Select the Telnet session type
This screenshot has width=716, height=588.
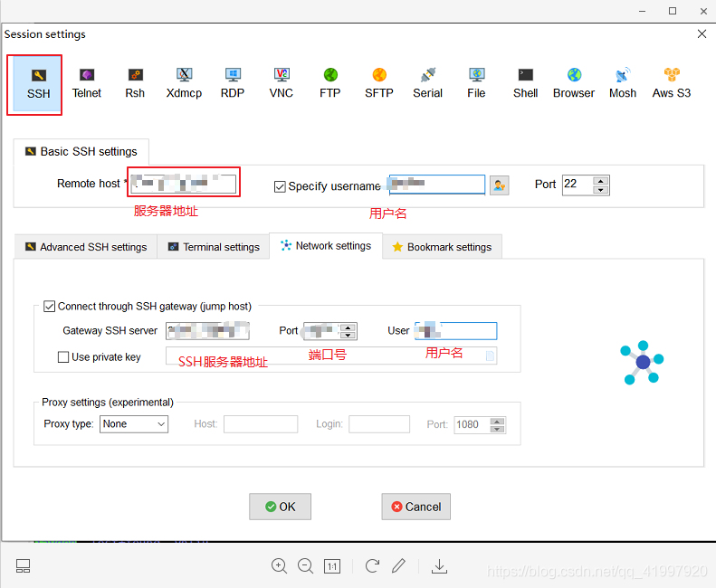click(x=87, y=84)
